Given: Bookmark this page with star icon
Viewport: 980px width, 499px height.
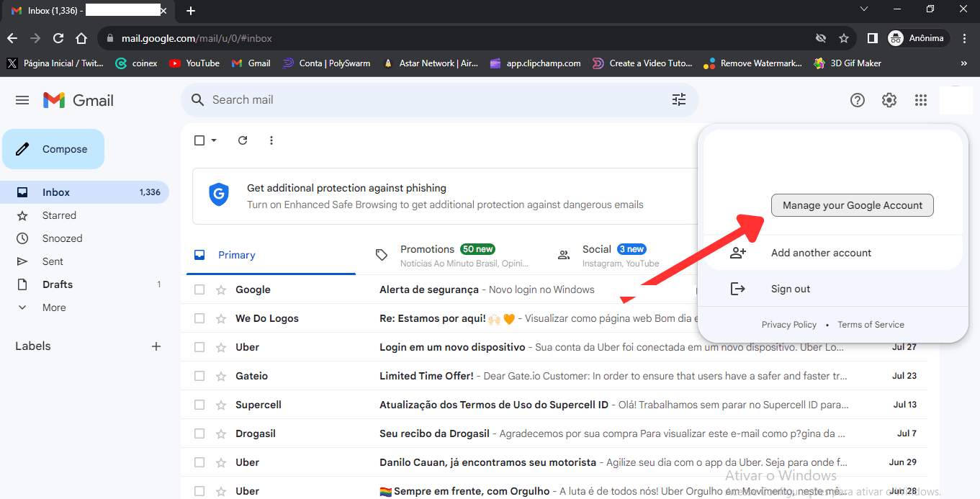Looking at the screenshot, I should click(x=844, y=38).
